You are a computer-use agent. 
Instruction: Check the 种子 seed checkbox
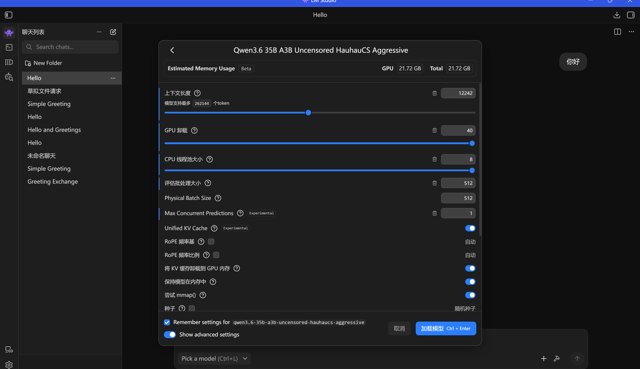coord(192,308)
